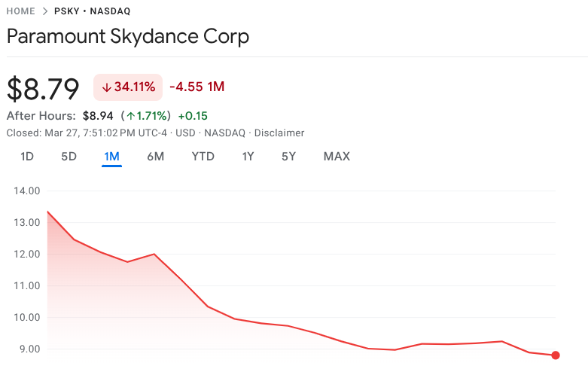Show the MAX price history

[337, 157]
